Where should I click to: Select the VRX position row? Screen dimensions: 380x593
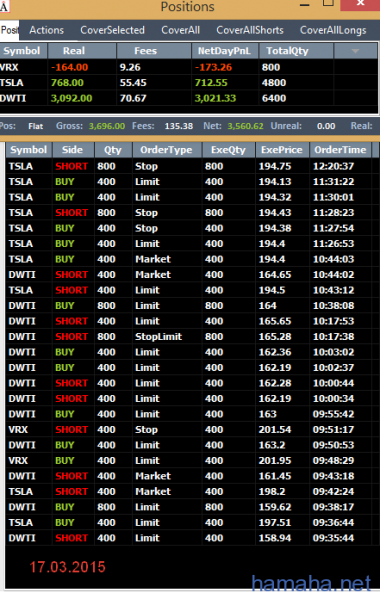[189, 67]
